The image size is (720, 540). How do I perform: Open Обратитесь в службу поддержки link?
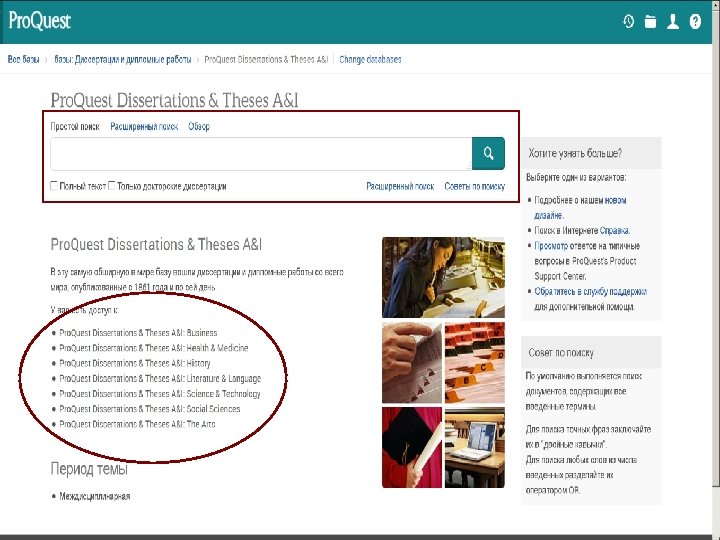click(x=591, y=291)
